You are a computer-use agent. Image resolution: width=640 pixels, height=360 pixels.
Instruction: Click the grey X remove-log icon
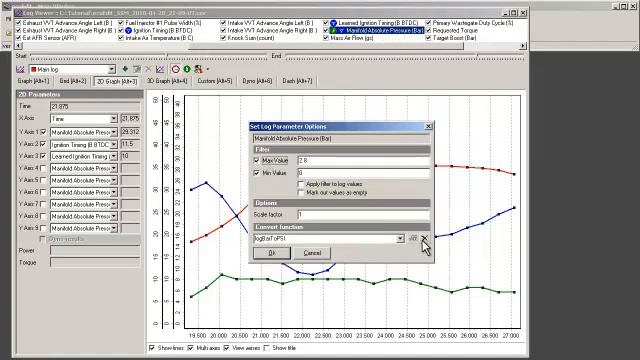(x=148, y=69)
